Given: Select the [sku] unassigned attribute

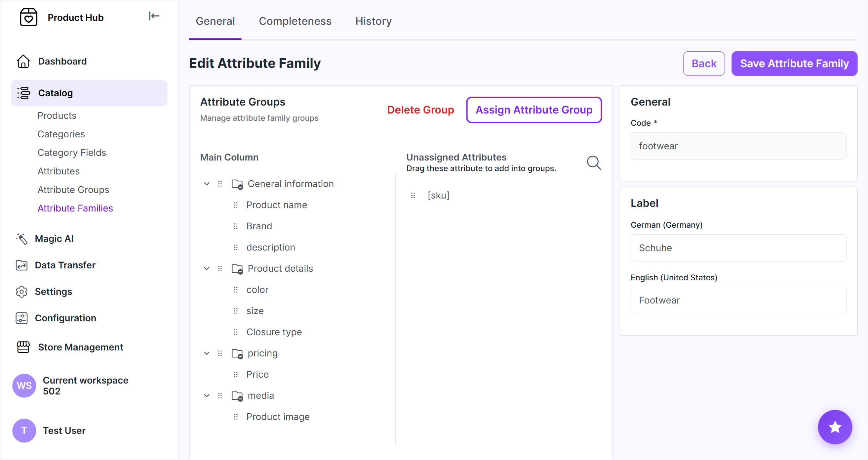Looking at the screenshot, I should tap(438, 195).
